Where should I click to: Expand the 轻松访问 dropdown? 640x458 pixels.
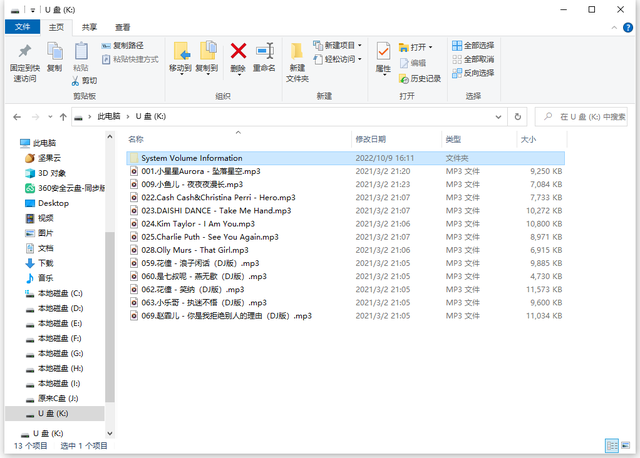pos(360,59)
